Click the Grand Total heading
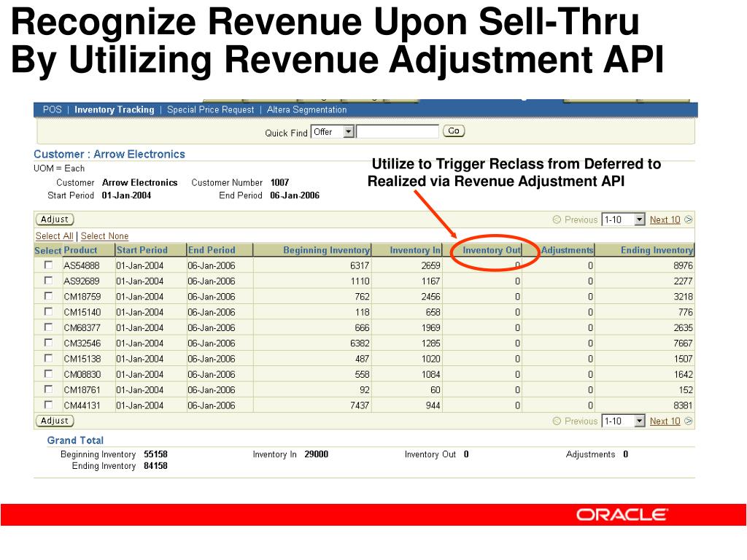The height and width of the screenshot is (560, 747). coord(75,440)
